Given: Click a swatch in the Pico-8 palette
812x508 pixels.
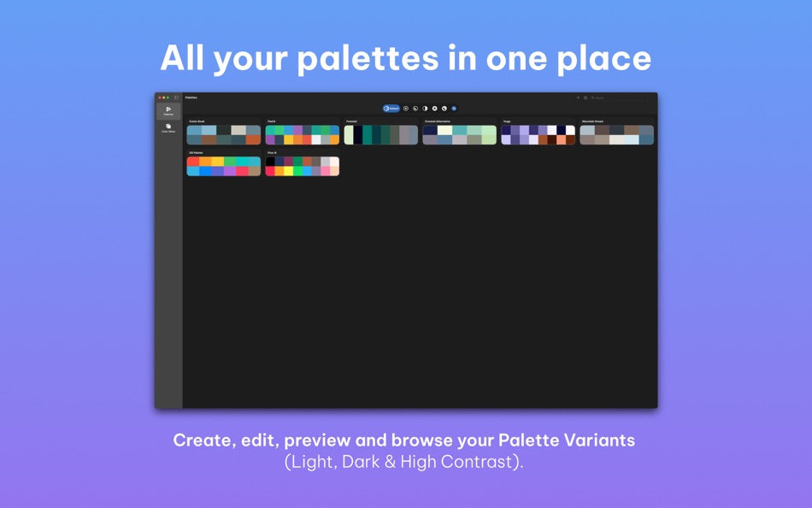Looking at the screenshot, I should [302, 166].
